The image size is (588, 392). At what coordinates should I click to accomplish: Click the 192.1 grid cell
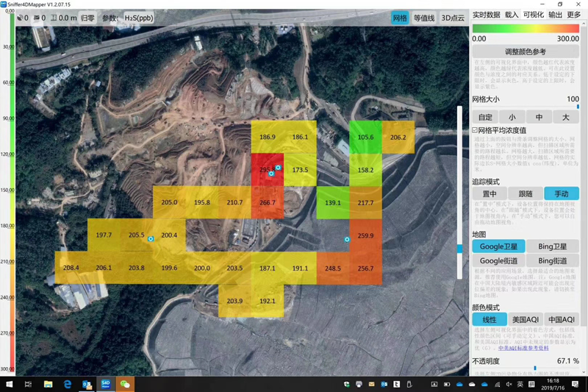pos(268,301)
